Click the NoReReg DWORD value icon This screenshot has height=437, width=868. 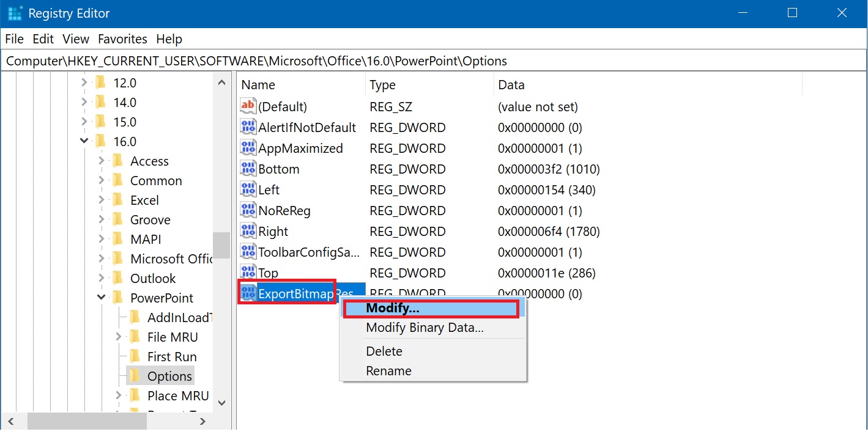[248, 210]
